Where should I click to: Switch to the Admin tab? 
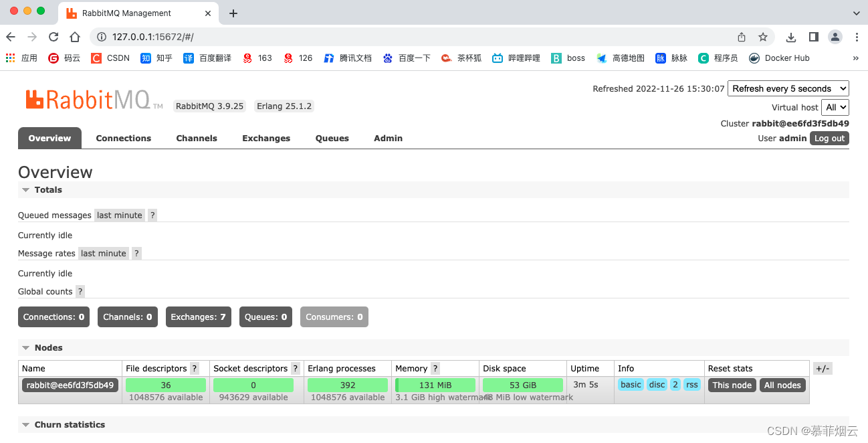pyautogui.click(x=388, y=139)
